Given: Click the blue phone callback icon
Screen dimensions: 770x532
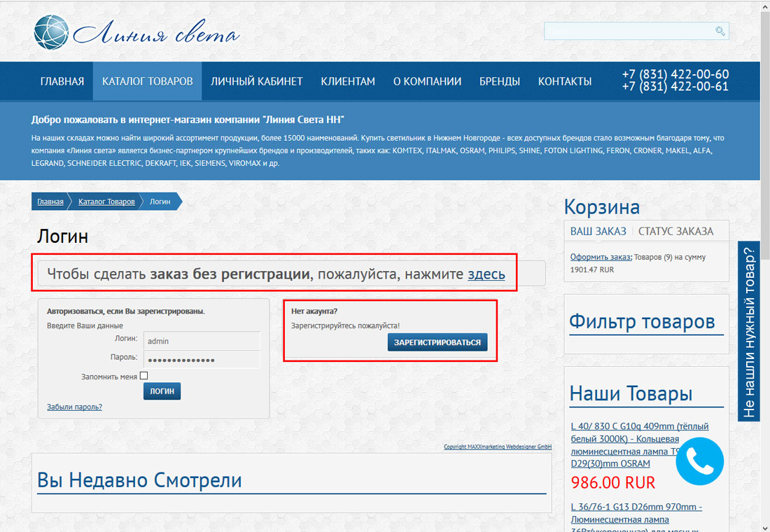Looking at the screenshot, I should point(699,461).
